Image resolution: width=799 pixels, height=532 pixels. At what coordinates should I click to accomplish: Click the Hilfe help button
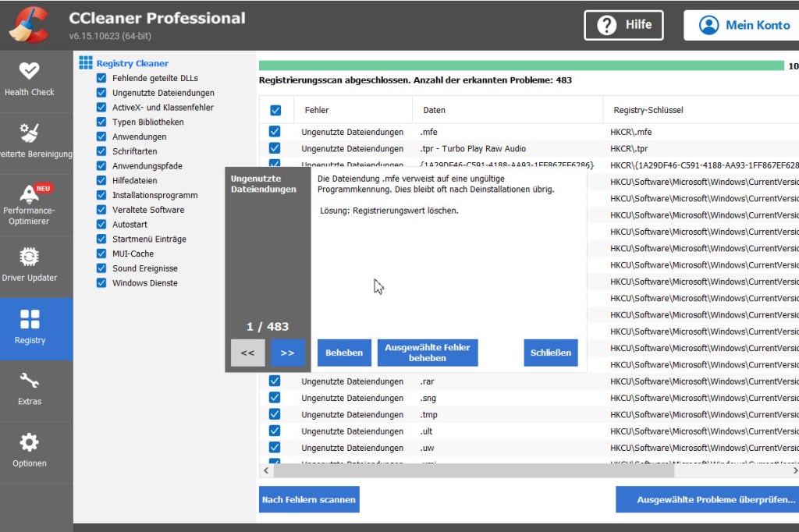(623, 25)
